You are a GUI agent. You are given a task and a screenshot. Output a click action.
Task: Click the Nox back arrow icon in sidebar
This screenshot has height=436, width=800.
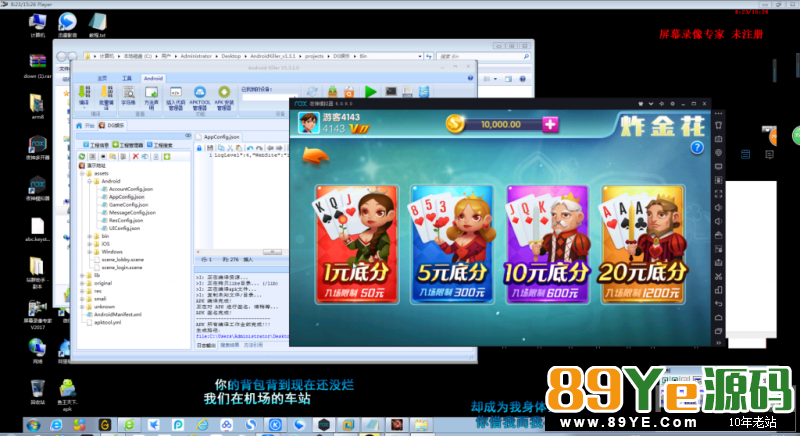click(x=718, y=304)
